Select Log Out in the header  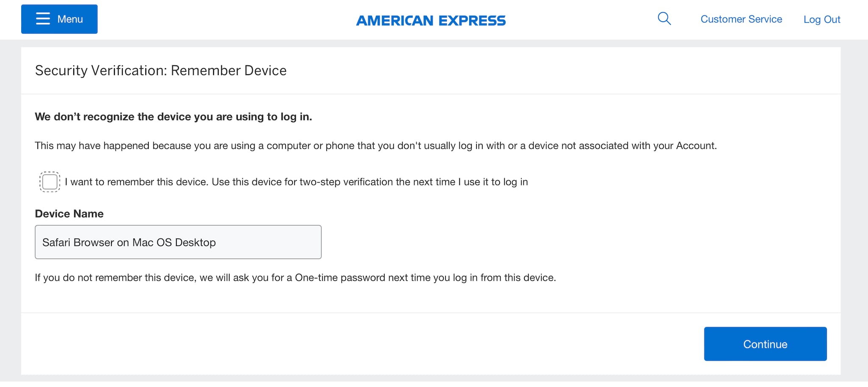[x=821, y=19]
